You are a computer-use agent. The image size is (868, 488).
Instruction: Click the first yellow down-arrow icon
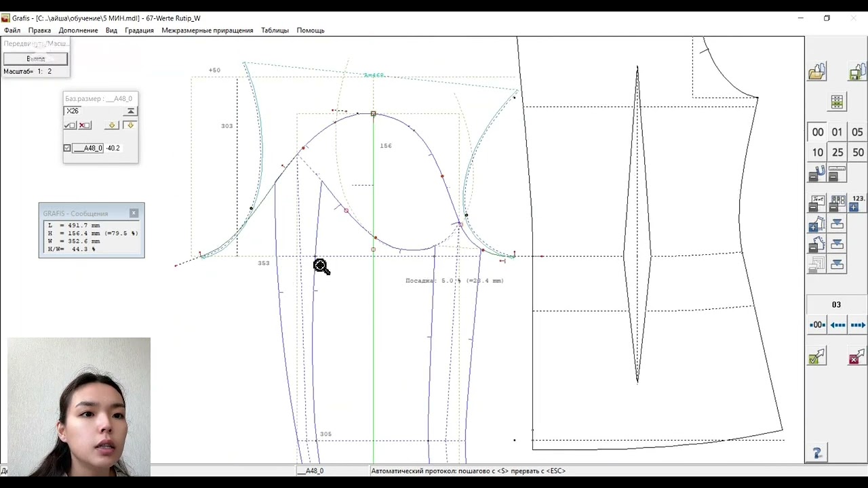click(x=113, y=125)
